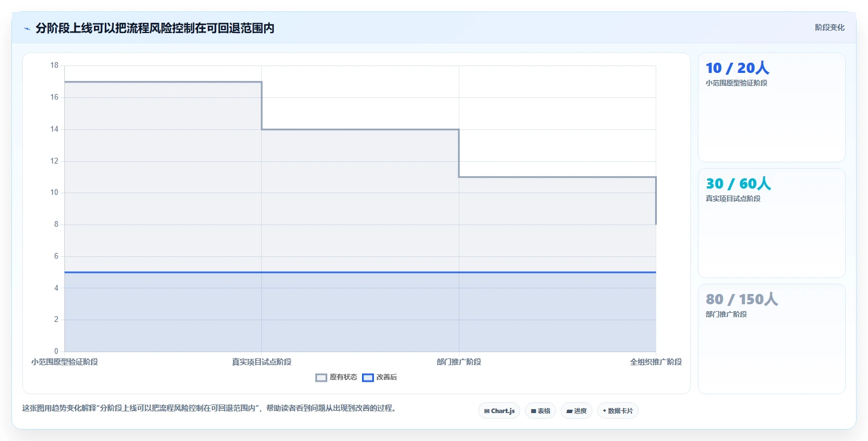The width and height of the screenshot is (868, 441).
Task: Click the gray 原有状态 legend color box
Action: coord(322,377)
